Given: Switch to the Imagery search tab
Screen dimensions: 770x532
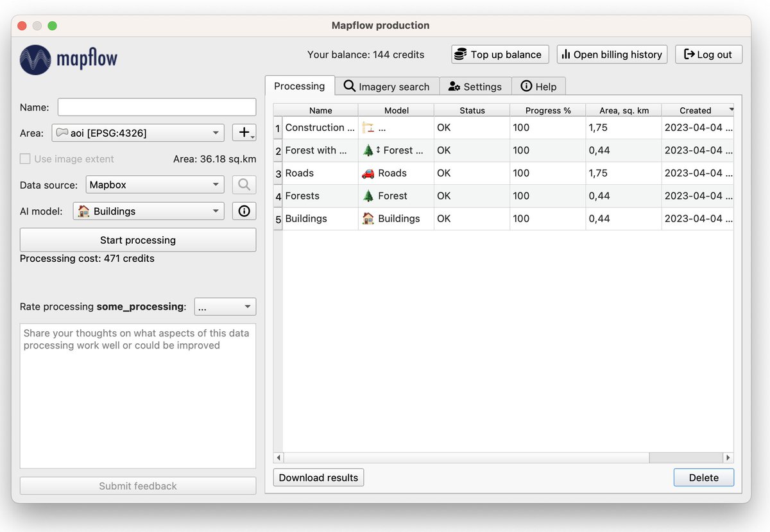Looking at the screenshot, I should coord(387,87).
